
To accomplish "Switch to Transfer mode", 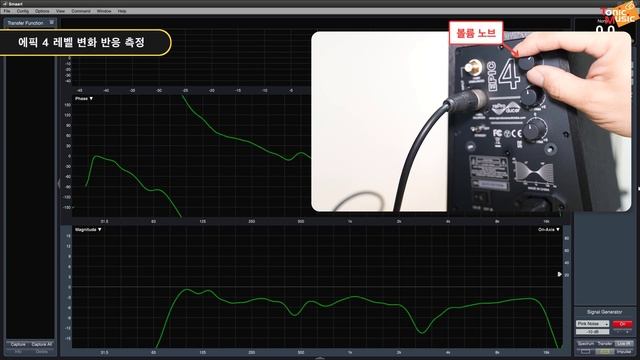I will click(x=605, y=344).
